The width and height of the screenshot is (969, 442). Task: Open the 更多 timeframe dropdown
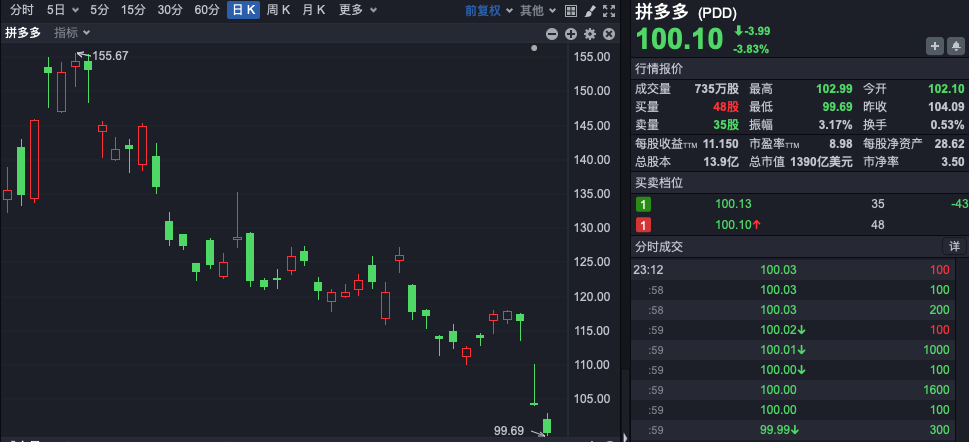357,10
